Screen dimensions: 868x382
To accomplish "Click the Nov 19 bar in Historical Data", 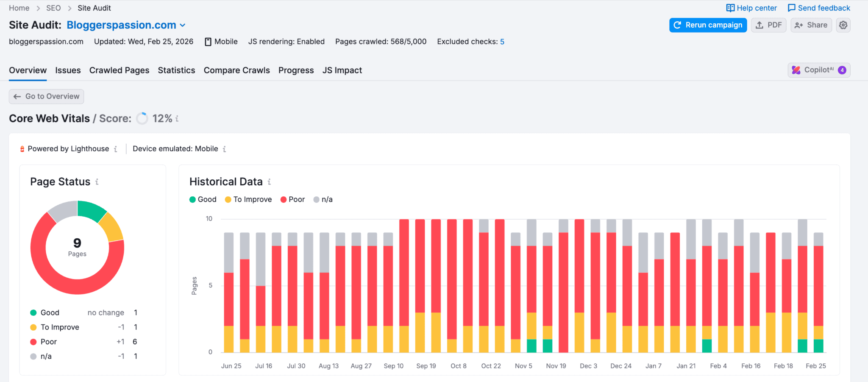I will (x=563, y=286).
